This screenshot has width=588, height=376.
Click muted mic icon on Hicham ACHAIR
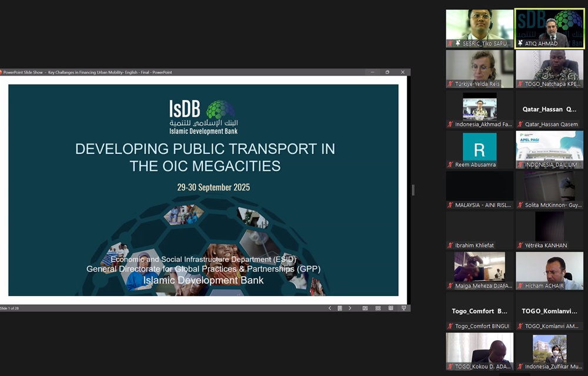tap(520, 286)
